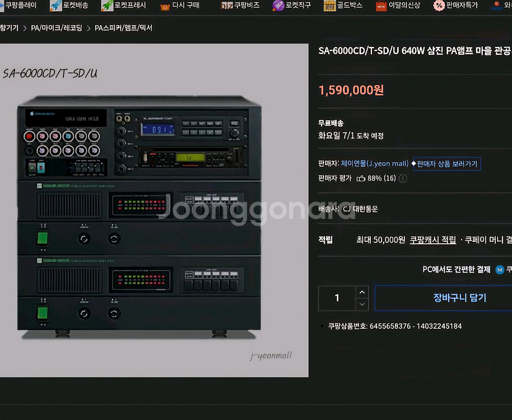
Task: Click the 쿠팡상품번호 6455658376 text
Action: pos(395,326)
